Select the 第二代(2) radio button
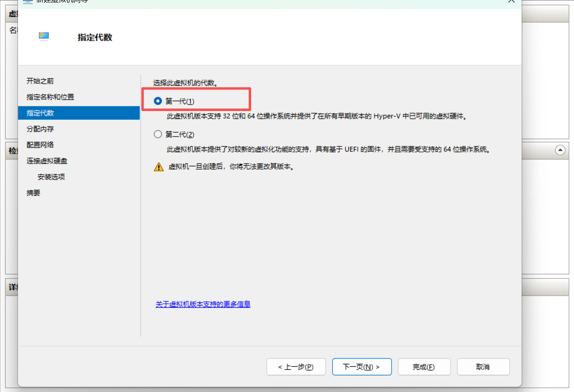The height and width of the screenshot is (392, 574). point(158,134)
